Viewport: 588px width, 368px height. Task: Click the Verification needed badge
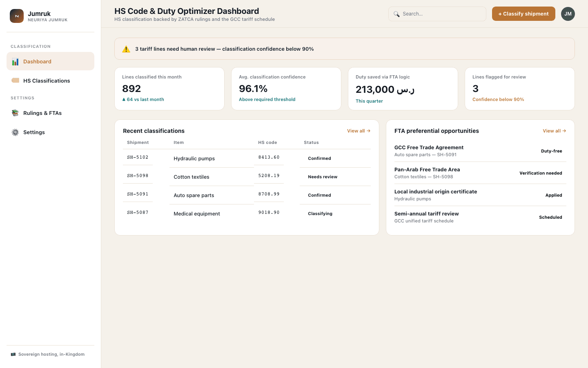pyautogui.click(x=541, y=173)
